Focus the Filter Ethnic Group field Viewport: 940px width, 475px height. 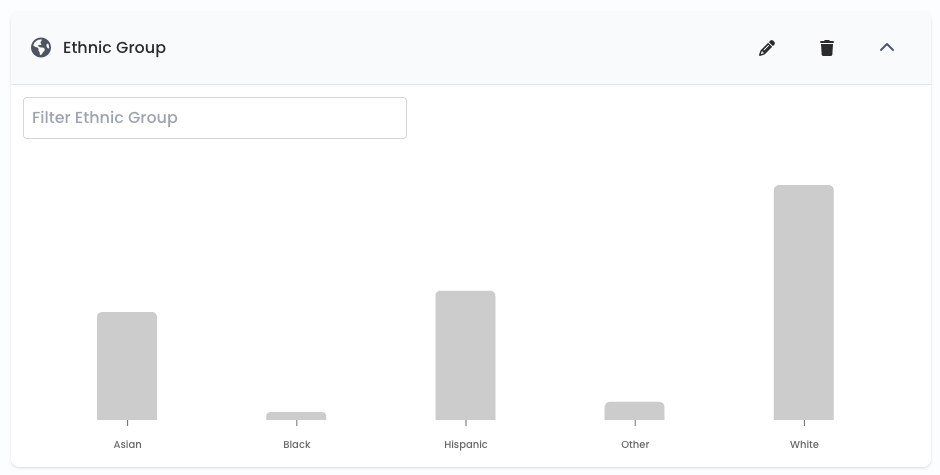click(x=215, y=118)
